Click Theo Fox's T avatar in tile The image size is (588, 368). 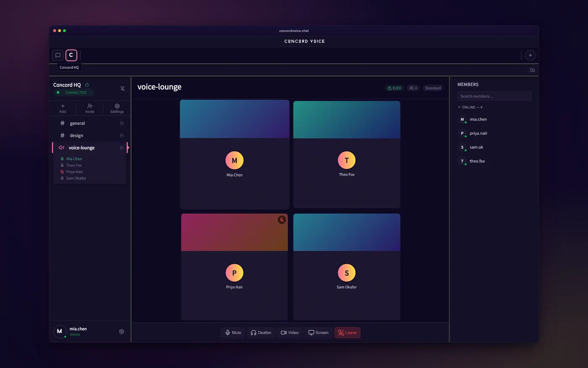click(x=346, y=160)
